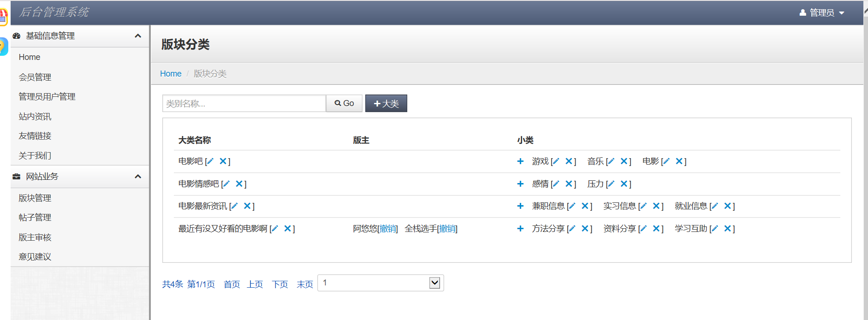Delete the 实习信息 subcategory X icon
Image resolution: width=868 pixels, height=320 pixels.
(x=656, y=206)
